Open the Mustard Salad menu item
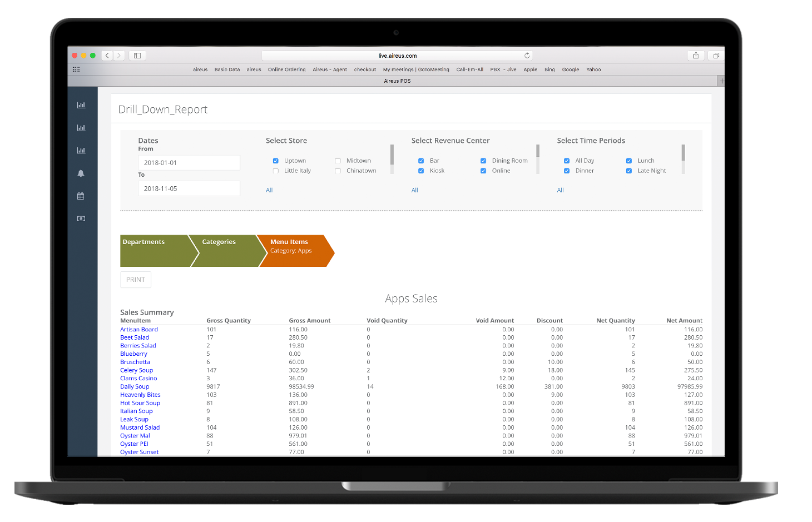This screenshot has height=522, width=812. pyautogui.click(x=140, y=427)
